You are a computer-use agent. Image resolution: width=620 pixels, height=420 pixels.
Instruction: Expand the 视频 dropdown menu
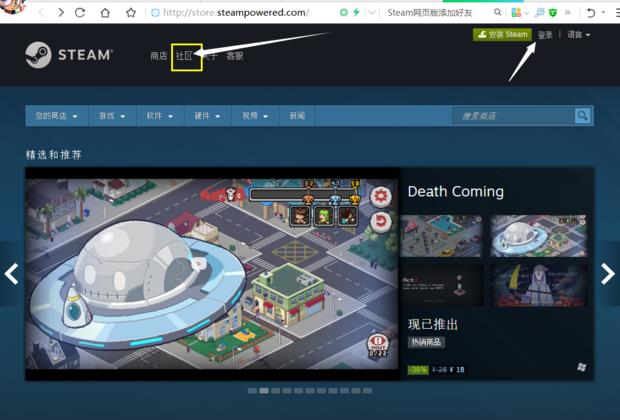pos(255,116)
